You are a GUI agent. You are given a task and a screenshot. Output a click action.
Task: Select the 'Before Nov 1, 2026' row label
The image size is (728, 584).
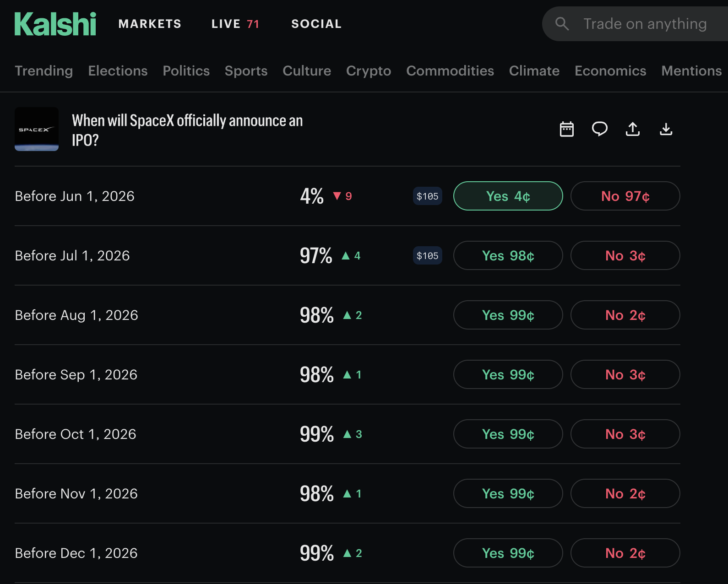point(76,494)
